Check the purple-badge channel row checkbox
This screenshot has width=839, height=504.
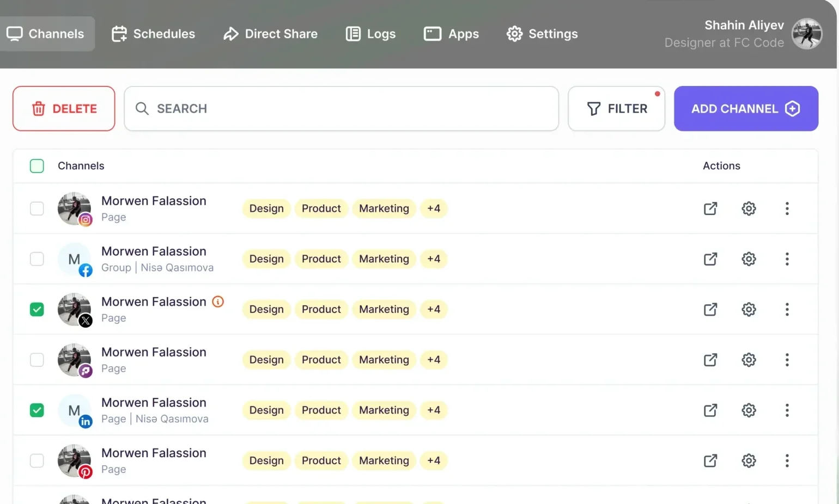[x=37, y=360]
